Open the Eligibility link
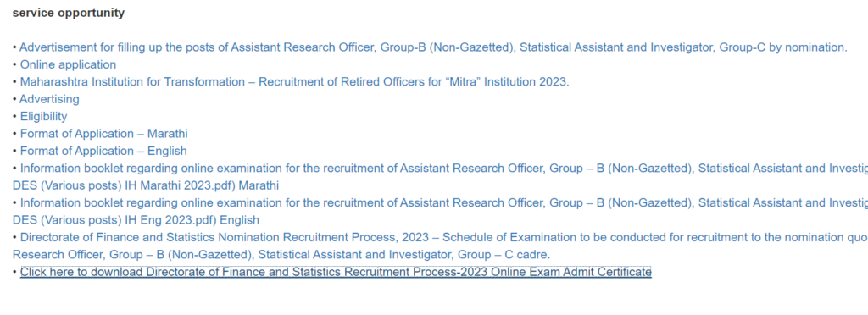 (x=44, y=117)
